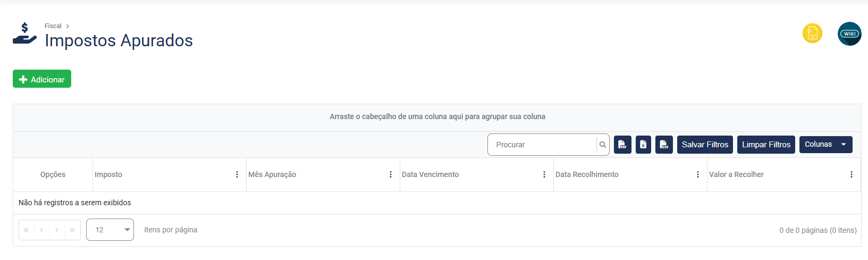
Task: Open Data Vencimento column options menu
Action: coord(544,174)
